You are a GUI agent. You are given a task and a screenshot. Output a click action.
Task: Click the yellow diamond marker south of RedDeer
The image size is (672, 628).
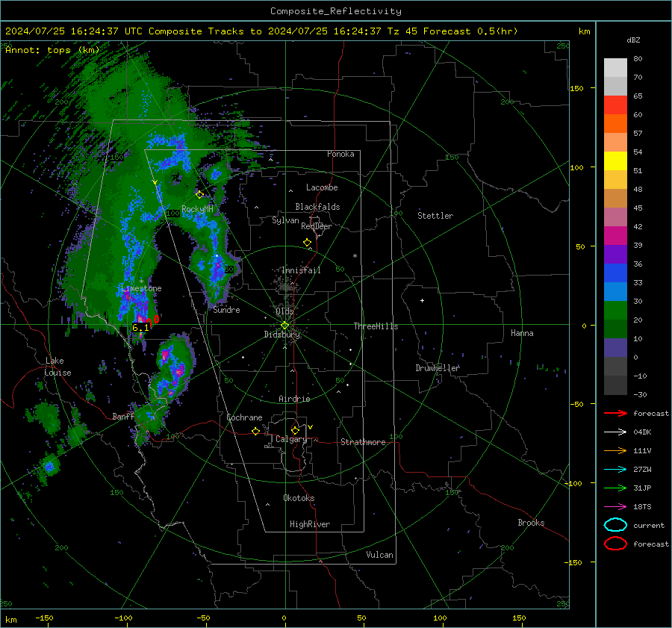(x=308, y=243)
